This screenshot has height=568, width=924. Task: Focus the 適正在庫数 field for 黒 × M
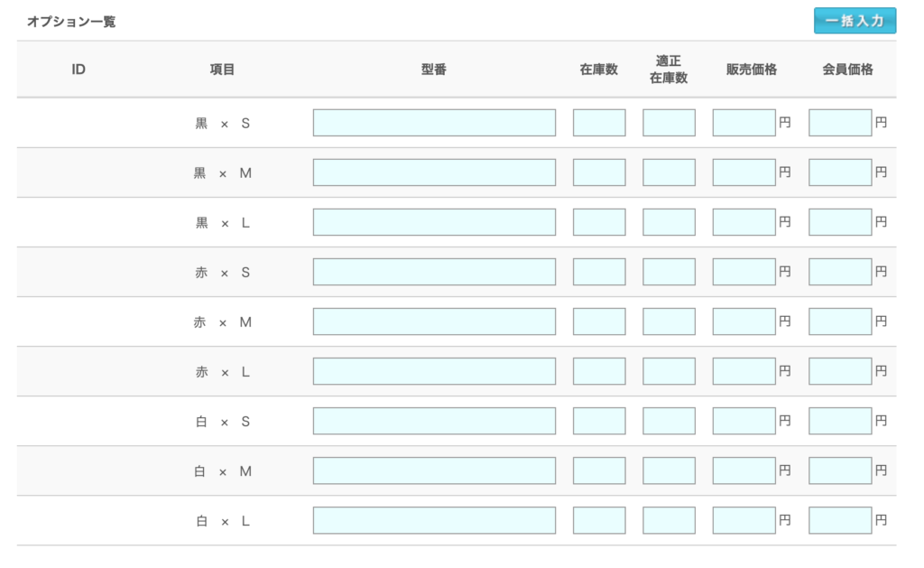pos(669,172)
